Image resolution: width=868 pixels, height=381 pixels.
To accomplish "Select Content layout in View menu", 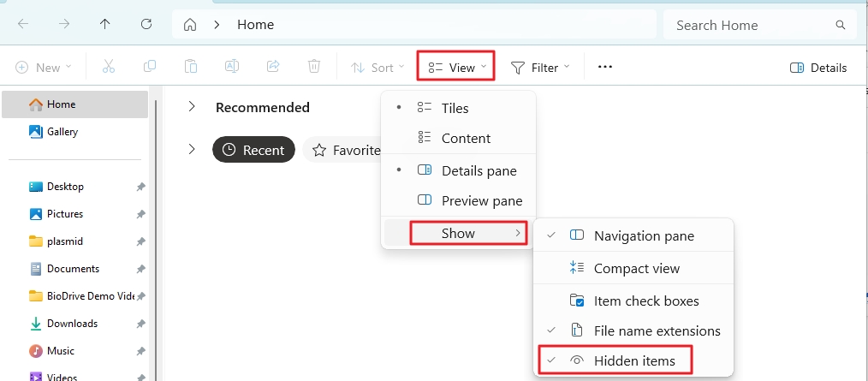I will click(458, 139).
